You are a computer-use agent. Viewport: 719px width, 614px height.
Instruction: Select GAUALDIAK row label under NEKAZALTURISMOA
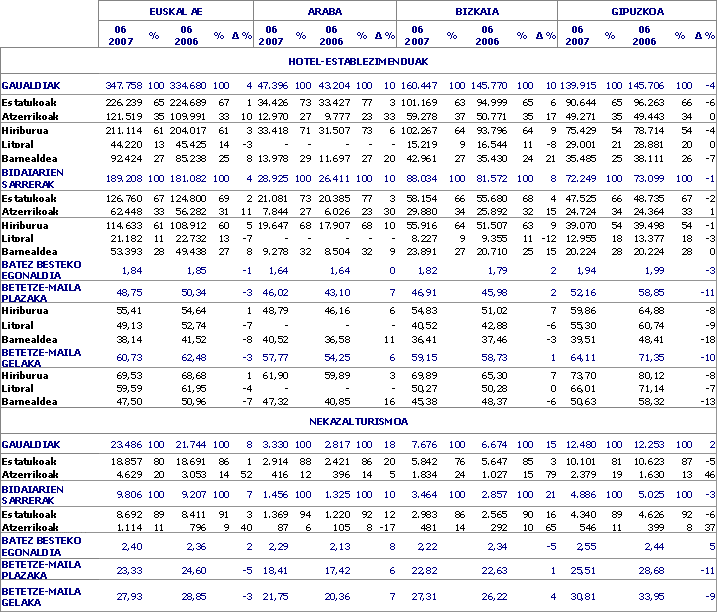(x=30, y=444)
